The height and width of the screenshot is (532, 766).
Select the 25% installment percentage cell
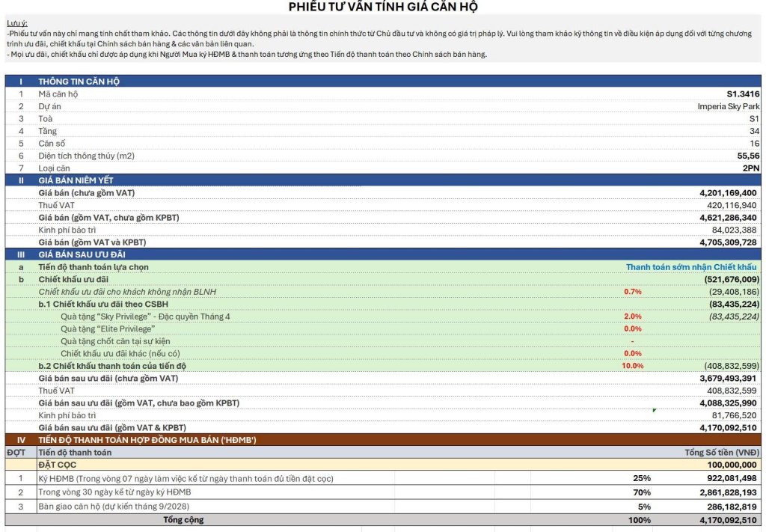coord(641,478)
